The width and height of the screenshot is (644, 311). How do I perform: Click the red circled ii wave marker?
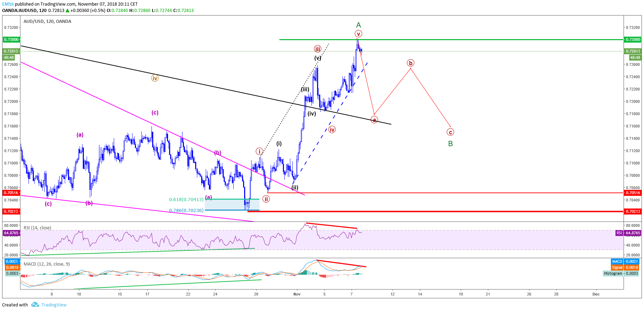click(266, 199)
